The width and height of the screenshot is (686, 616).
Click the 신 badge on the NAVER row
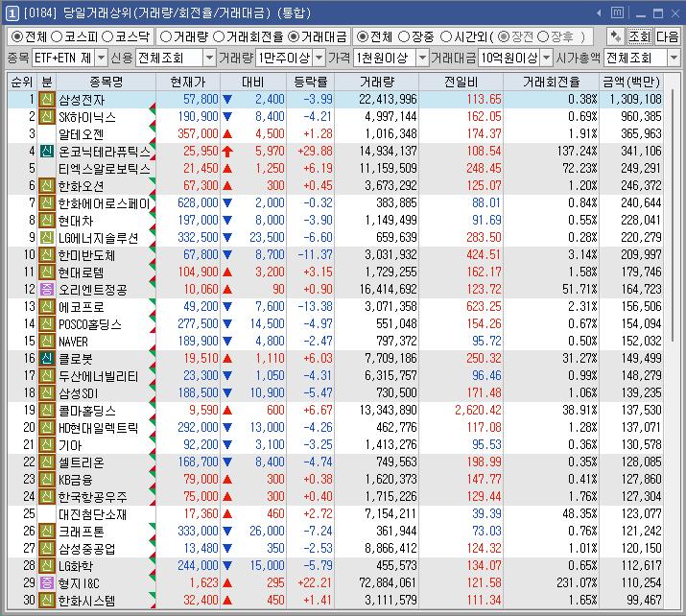tap(47, 342)
